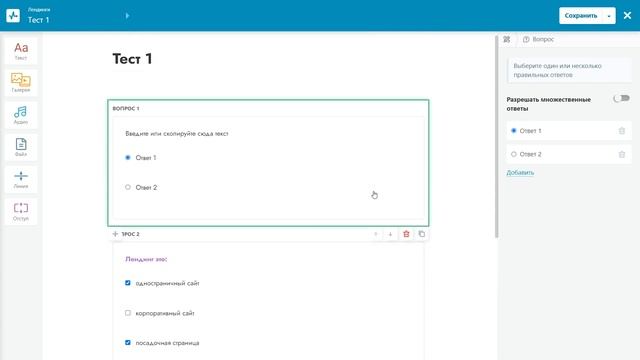Open the Save button dropdown arrow
Viewport: 640px width, 360px height.
[609, 16]
